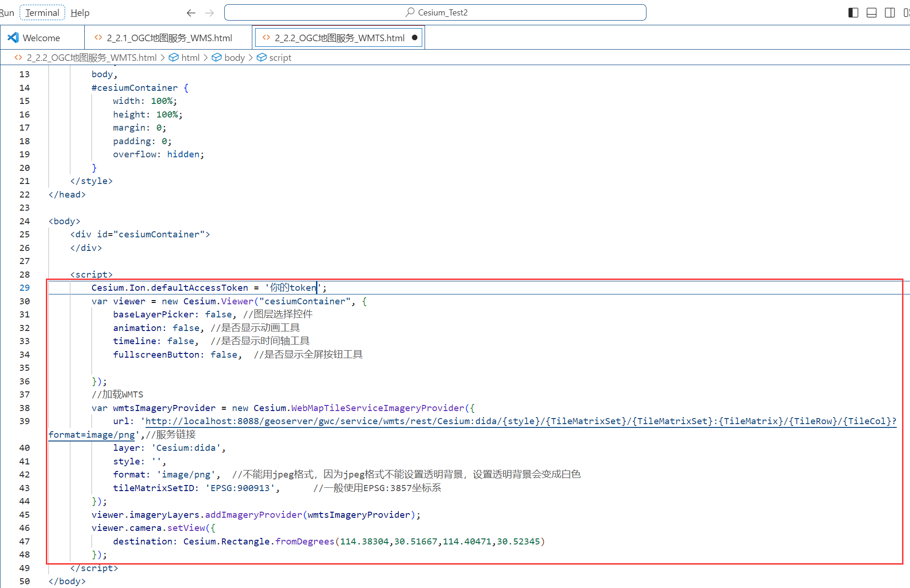
Task: Click 'overflow: hidden;' on line 19
Action: [159, 154]
